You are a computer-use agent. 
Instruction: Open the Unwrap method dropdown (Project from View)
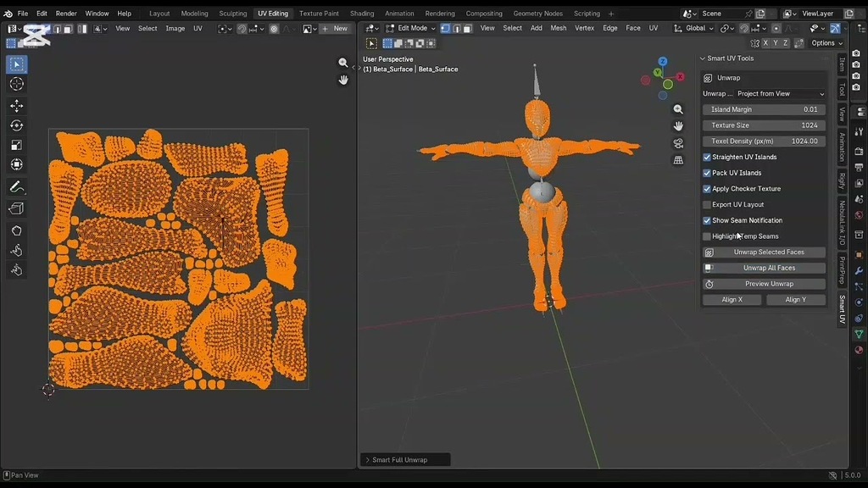tap(780, 94)
